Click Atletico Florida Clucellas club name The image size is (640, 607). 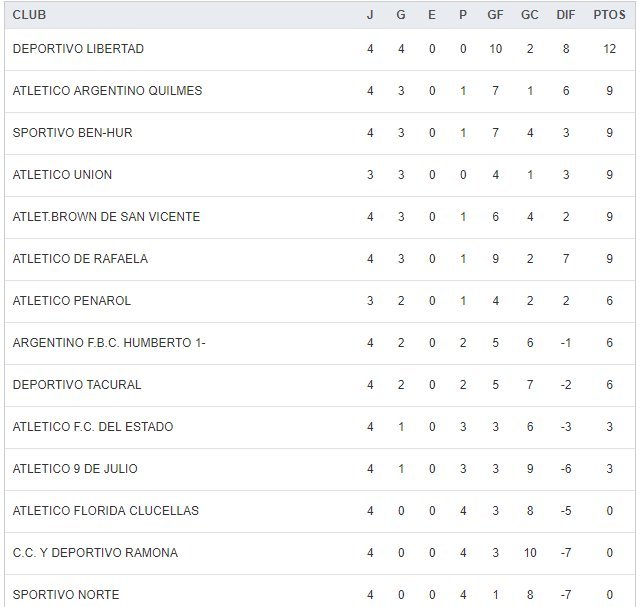[x=106, y=511]
